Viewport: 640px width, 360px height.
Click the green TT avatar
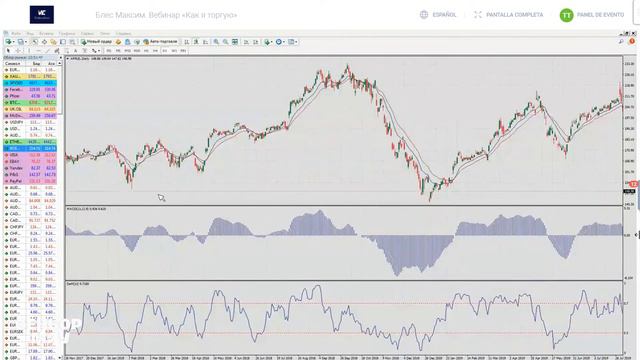[x=567, y=15]
